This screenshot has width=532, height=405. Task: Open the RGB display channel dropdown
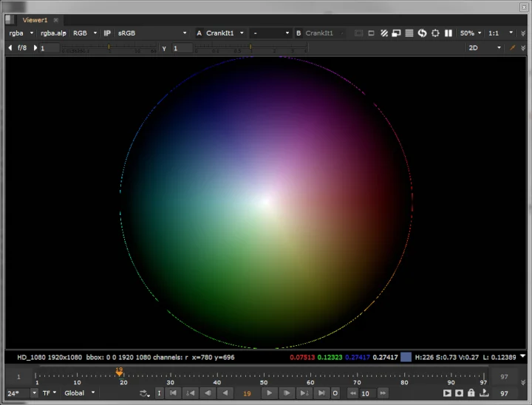point(85,33)
